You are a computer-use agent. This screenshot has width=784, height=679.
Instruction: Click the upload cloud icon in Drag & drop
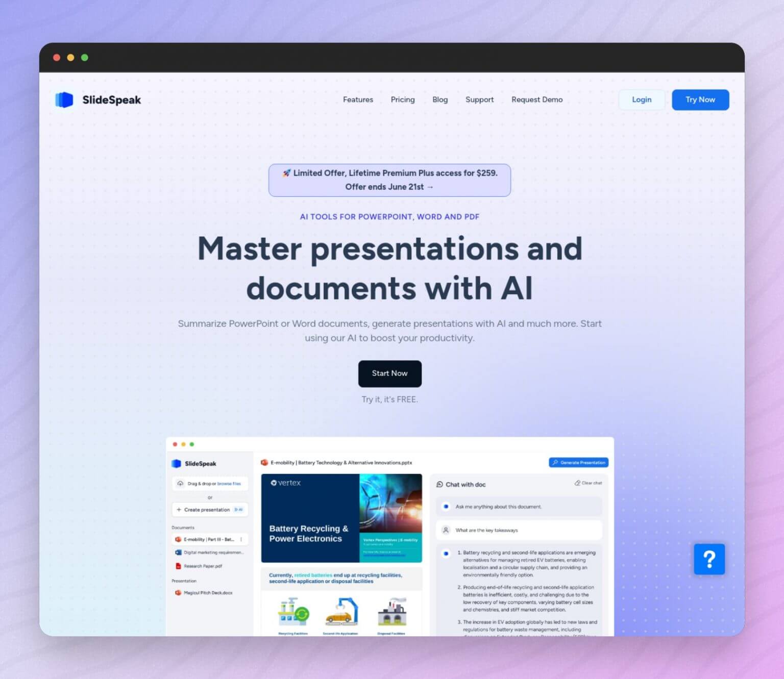pyautogui.click(x=181, y=484)
